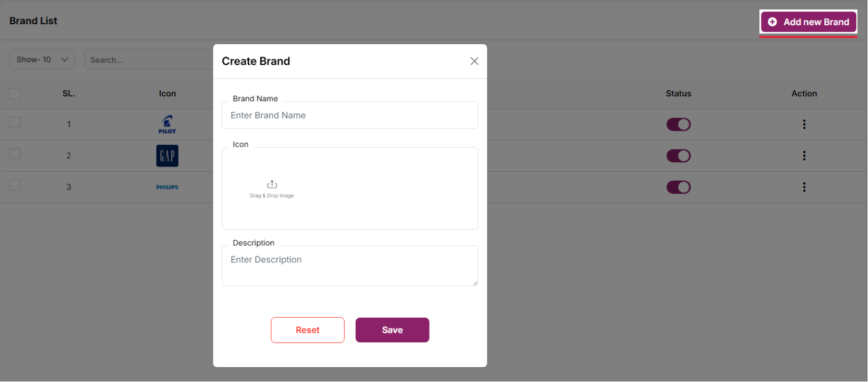This screenshot has height=382, width=868.
Task: Check the select-all checkbox in table header
Action: 15,93
